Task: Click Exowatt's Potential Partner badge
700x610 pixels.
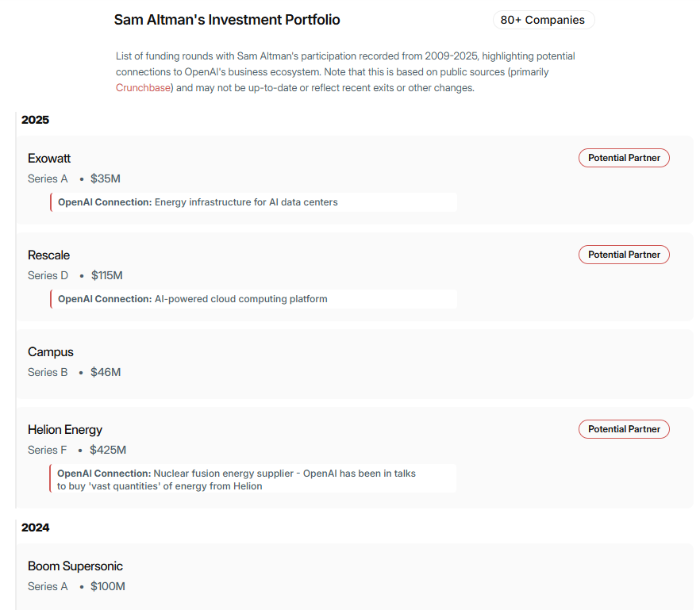Action: [x=624, y=158]
